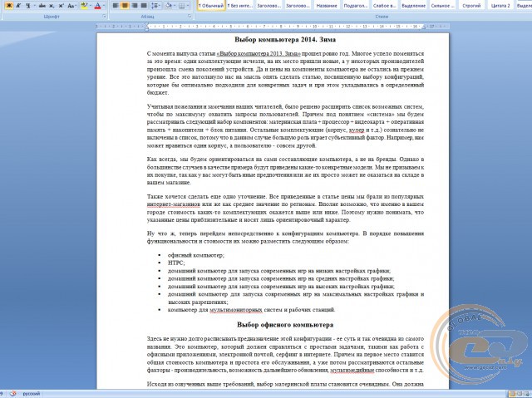Apply yellow text highlight color

pyautogui.click(x=84, y=6)
